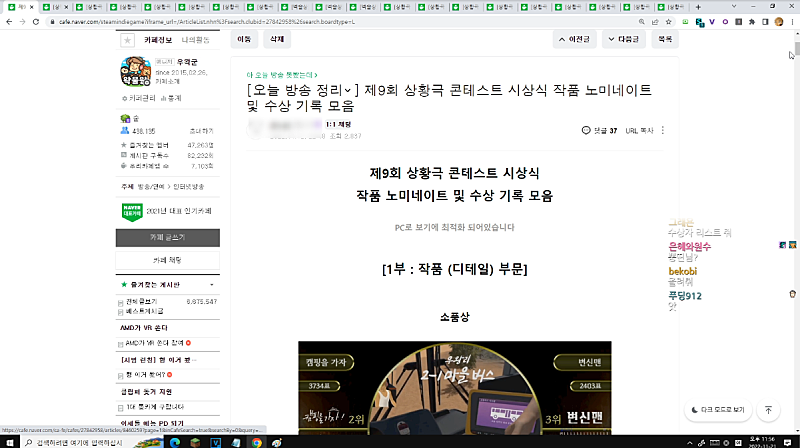Viewport: 800px width, 448px height.
Task: Open 카페 채팅
Action: [x=167, y=260]
